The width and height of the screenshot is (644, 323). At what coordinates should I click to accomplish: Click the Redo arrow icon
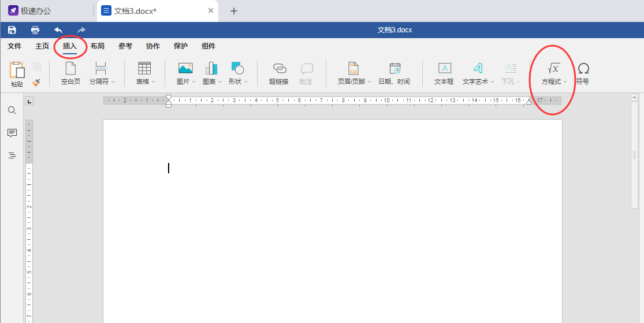(81, 30)
